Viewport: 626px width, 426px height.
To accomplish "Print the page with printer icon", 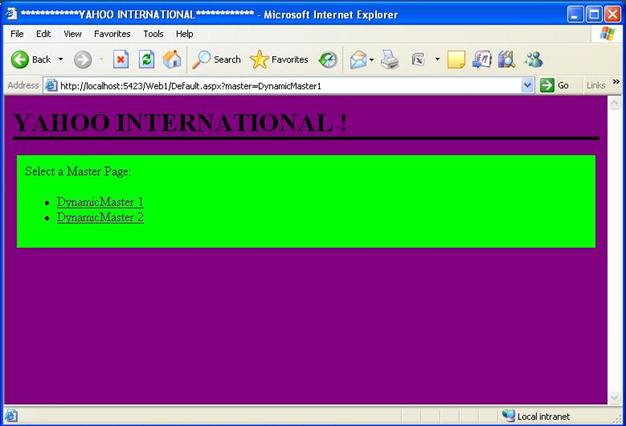I will (390, 60).
